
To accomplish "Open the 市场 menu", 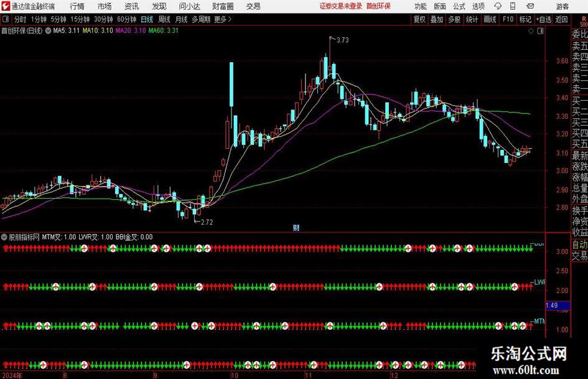I will click(x=105, y=6).
